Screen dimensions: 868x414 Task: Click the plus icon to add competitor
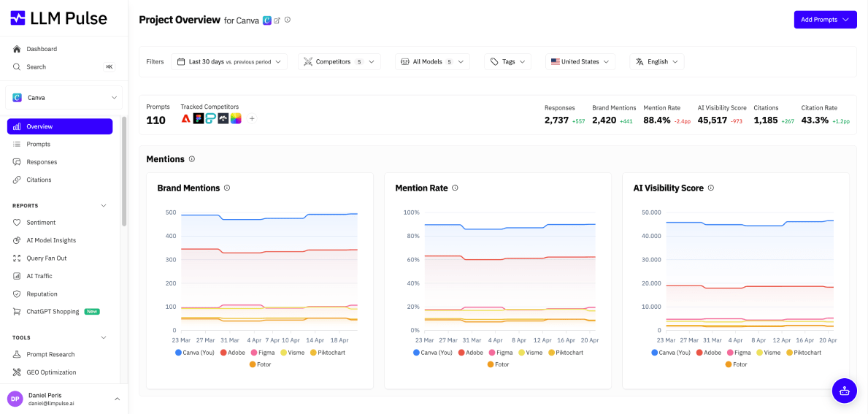[252, 118]
